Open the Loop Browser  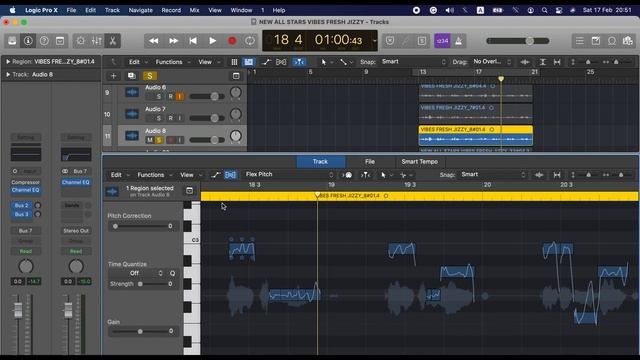click(612, 41)
